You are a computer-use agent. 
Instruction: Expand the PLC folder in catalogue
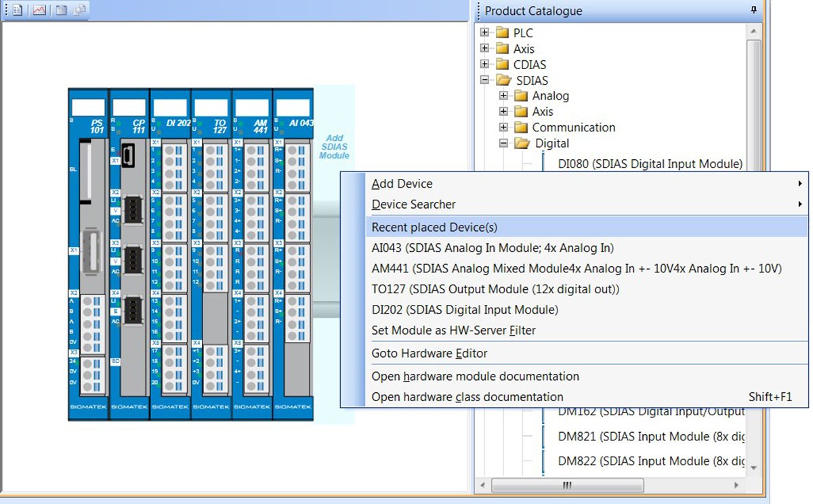coord(484,33)
